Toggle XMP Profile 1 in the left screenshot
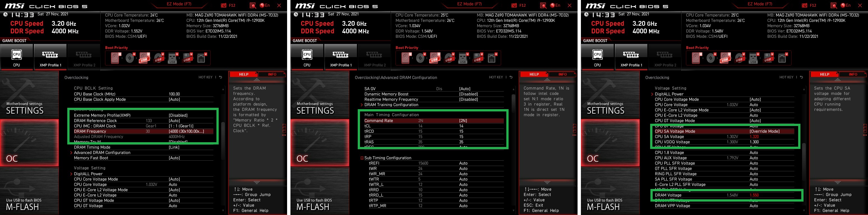The image size is (868, 215). (50, 57)
